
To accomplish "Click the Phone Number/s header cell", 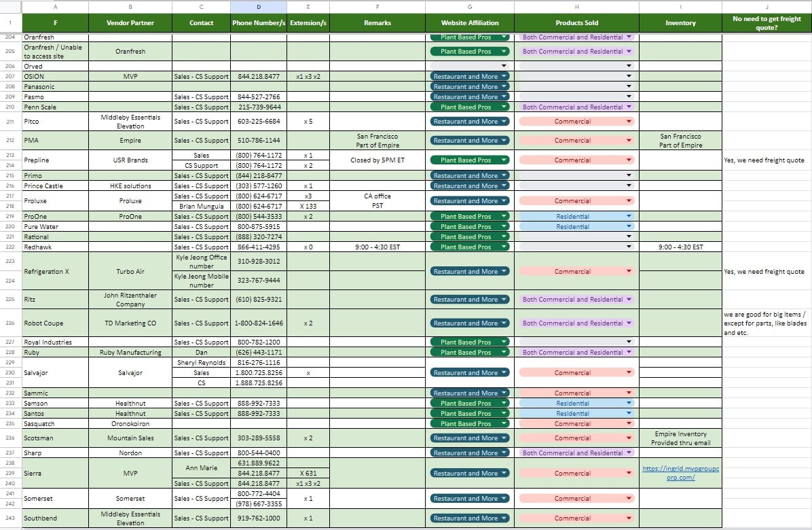I will coord(259,23).
